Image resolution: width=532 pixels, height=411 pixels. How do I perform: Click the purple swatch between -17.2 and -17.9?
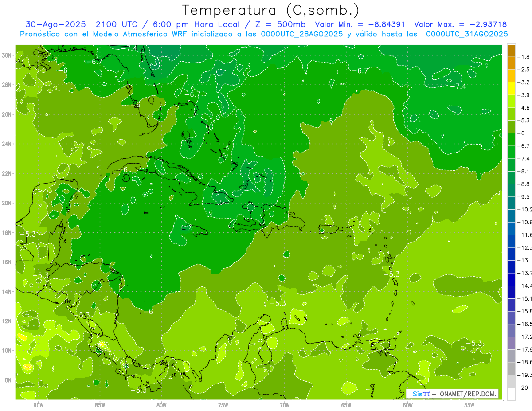pos(511,343)
